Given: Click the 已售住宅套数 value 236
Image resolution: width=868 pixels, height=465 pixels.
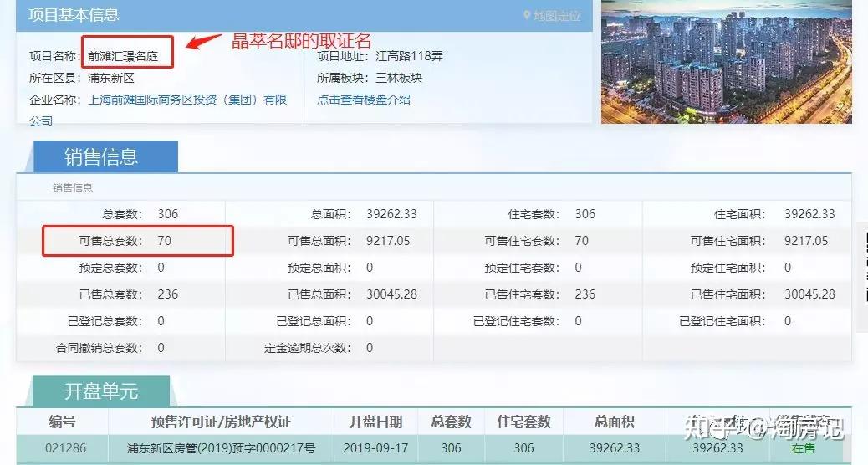Looking at the screenshot, I should 585,294.
